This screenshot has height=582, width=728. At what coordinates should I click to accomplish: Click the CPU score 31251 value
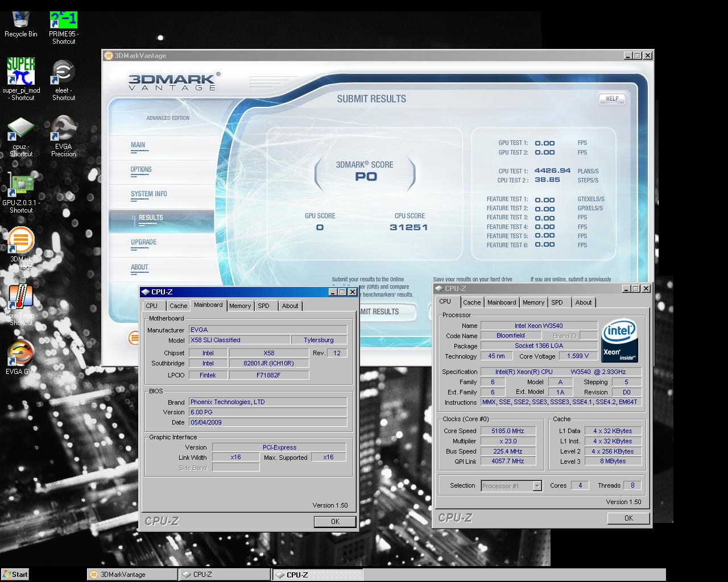tap(408, 227)
